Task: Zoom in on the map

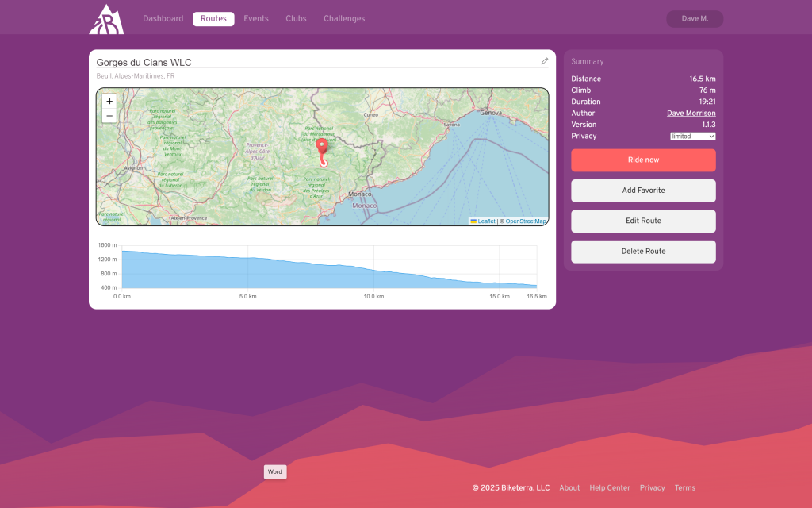Action: click(x=109, y=102)
